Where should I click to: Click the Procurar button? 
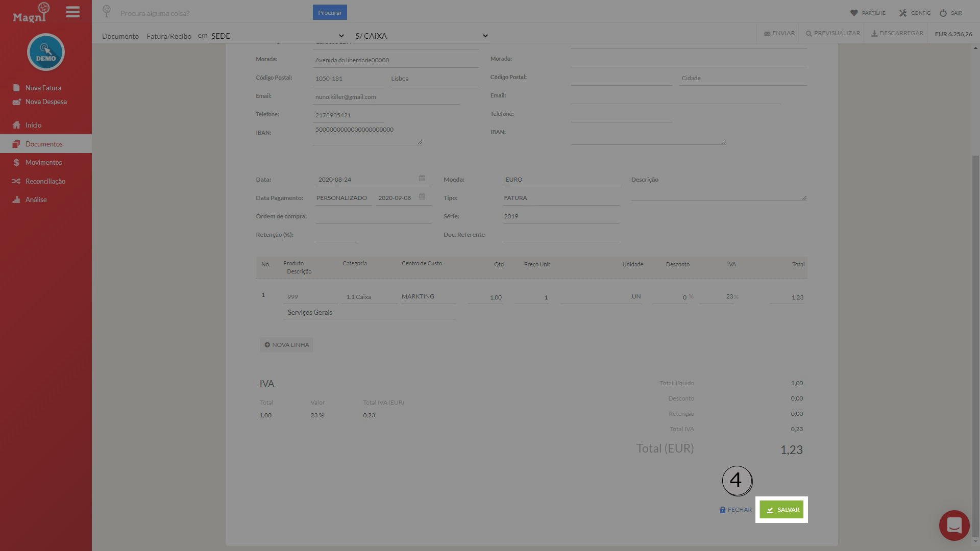[330, 12]
